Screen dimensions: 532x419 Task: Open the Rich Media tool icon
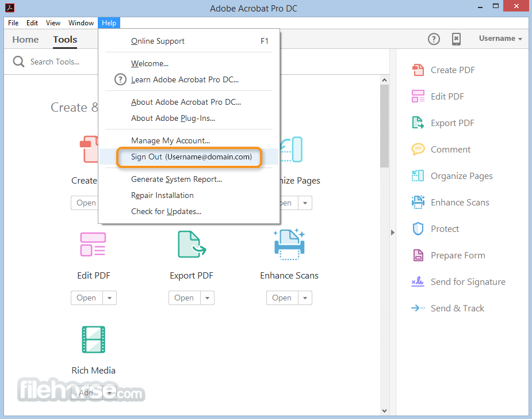point(93,340)
